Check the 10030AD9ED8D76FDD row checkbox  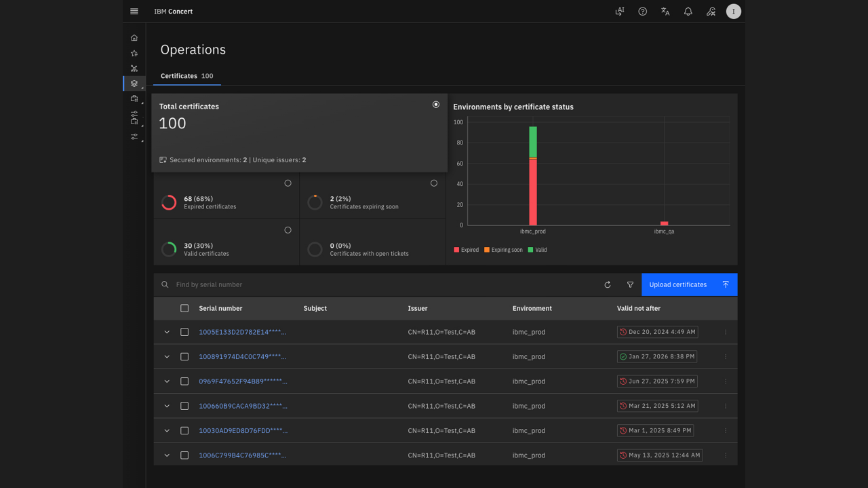point(184,430)
